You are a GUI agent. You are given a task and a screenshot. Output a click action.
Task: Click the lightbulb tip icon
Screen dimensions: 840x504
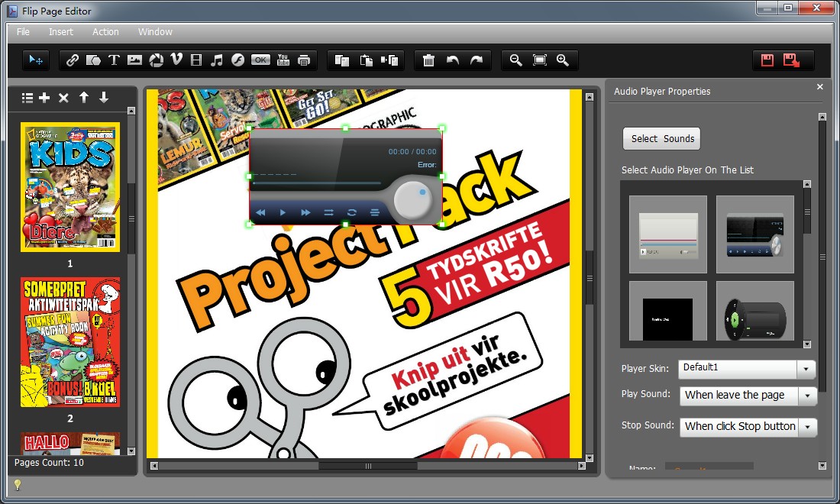(x=17, y=485)
